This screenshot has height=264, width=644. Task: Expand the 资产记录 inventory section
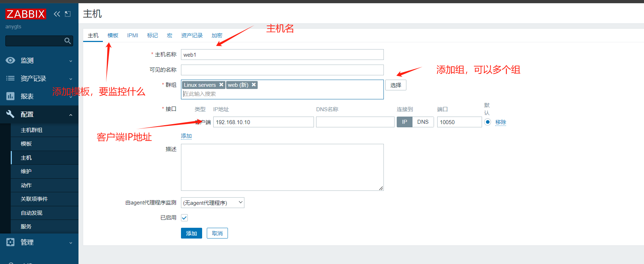click(x=39, y=79)
